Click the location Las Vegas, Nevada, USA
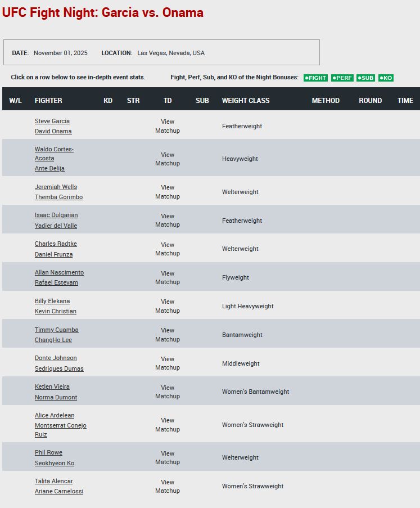 171,53
